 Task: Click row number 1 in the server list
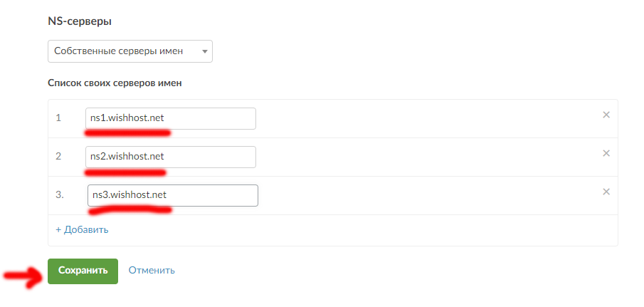(x=58, y=118)
